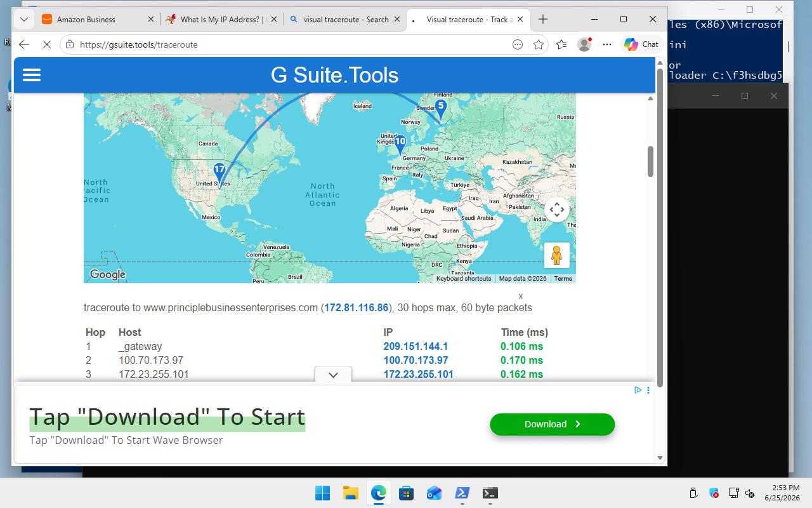The height and width of the screenshot is (508, 812).
Task: Open the Windows Start menu
Action: 322,493
